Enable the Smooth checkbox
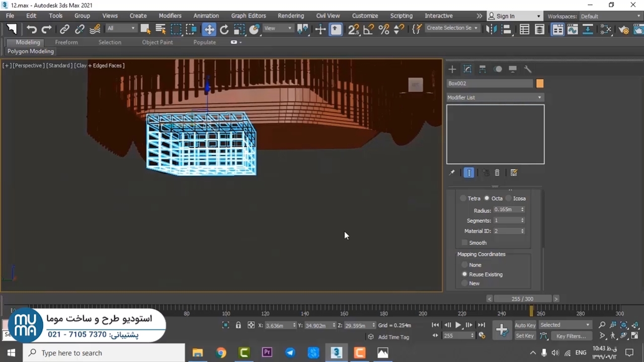 465,243
